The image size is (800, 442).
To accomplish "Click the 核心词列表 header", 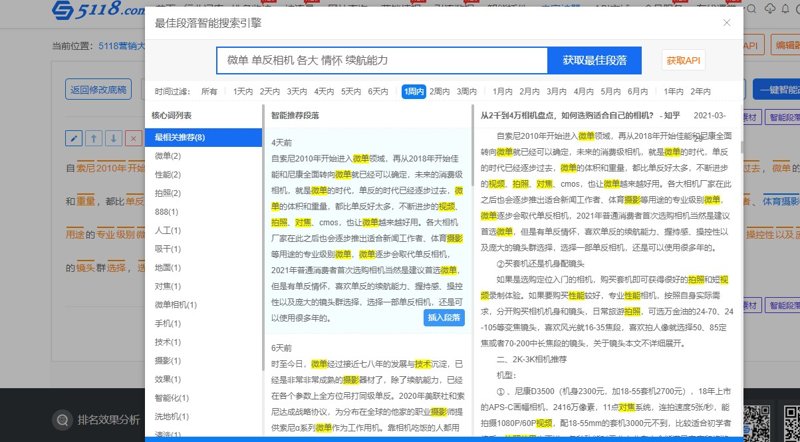I will 171,115.
